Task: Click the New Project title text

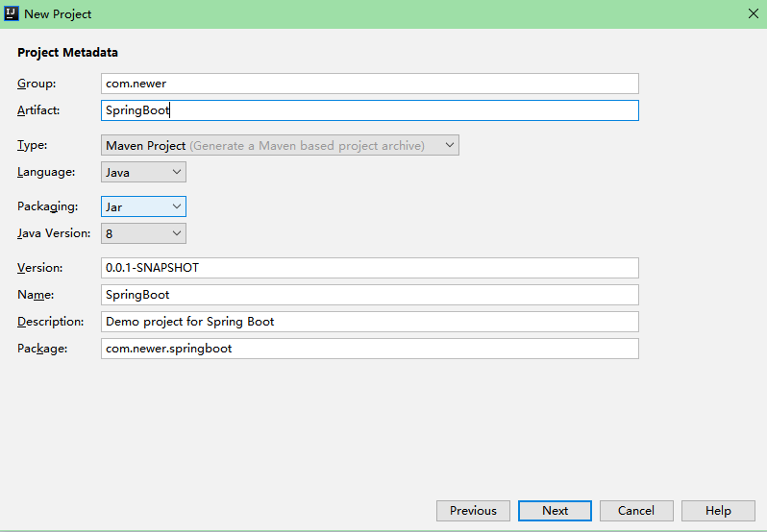Action: click(x=58, y=14)
